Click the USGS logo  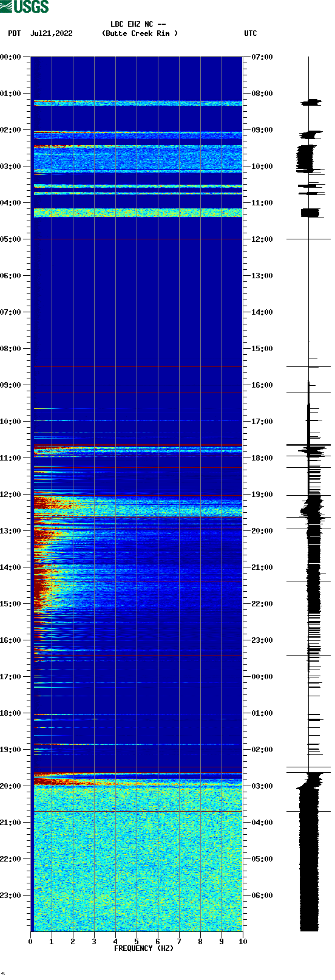(x=24, y=7)
